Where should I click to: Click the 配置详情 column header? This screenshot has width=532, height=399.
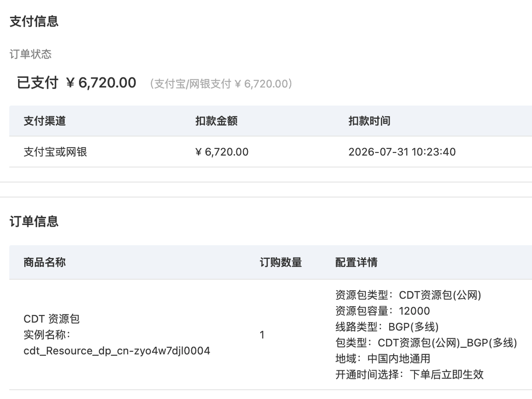coord(356,262)
